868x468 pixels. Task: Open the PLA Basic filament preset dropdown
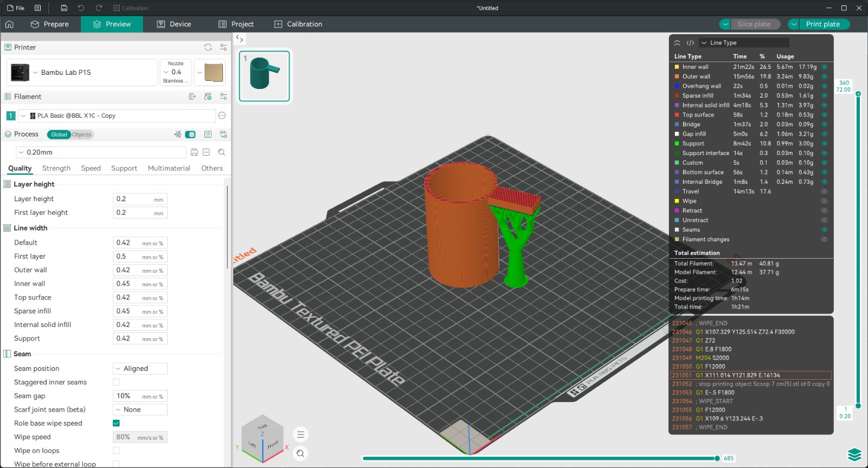click(x=117, y=116)
